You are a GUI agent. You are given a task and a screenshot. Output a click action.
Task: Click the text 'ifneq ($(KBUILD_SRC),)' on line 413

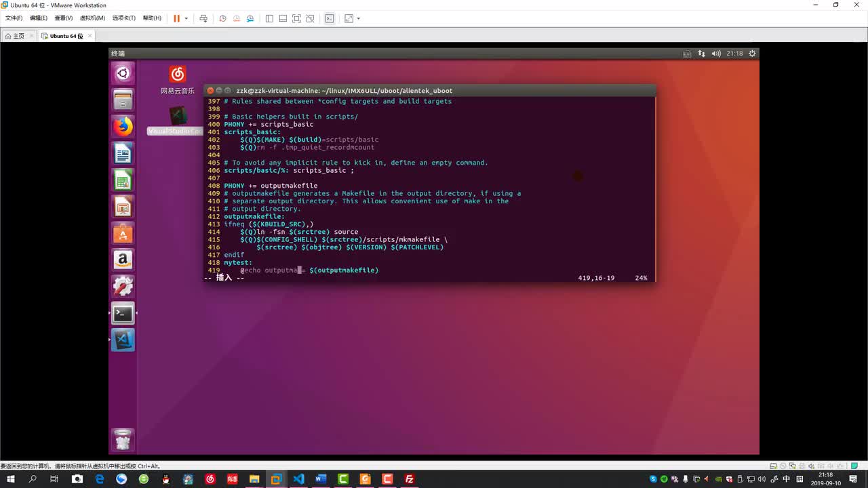(x=269, y=224)
